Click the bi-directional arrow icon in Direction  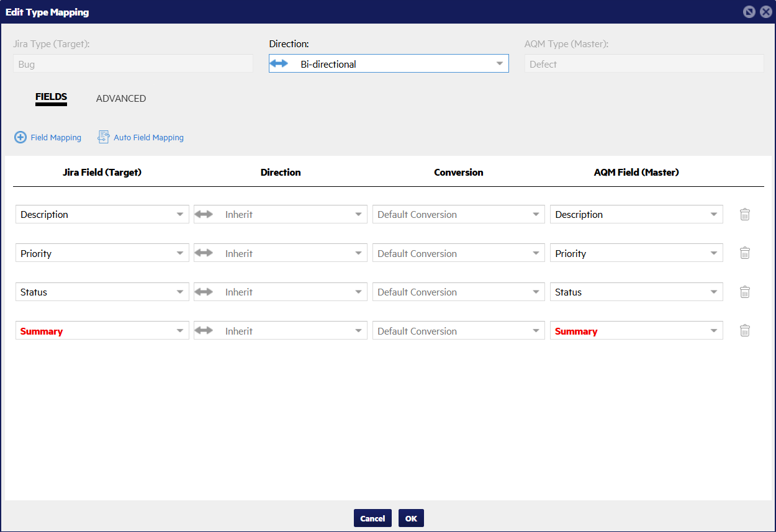click(279, 64)
